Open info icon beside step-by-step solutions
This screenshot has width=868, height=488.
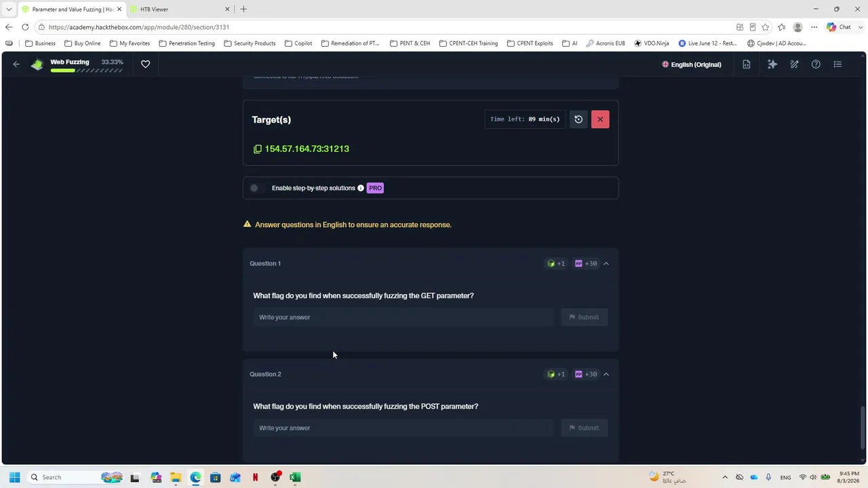point(361,188)
